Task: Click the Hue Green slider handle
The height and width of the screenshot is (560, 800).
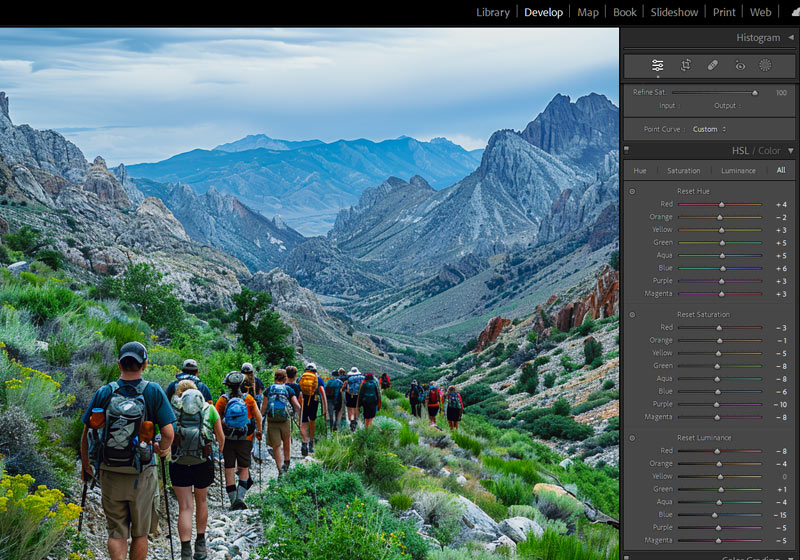Action: [x=722, y=243]
